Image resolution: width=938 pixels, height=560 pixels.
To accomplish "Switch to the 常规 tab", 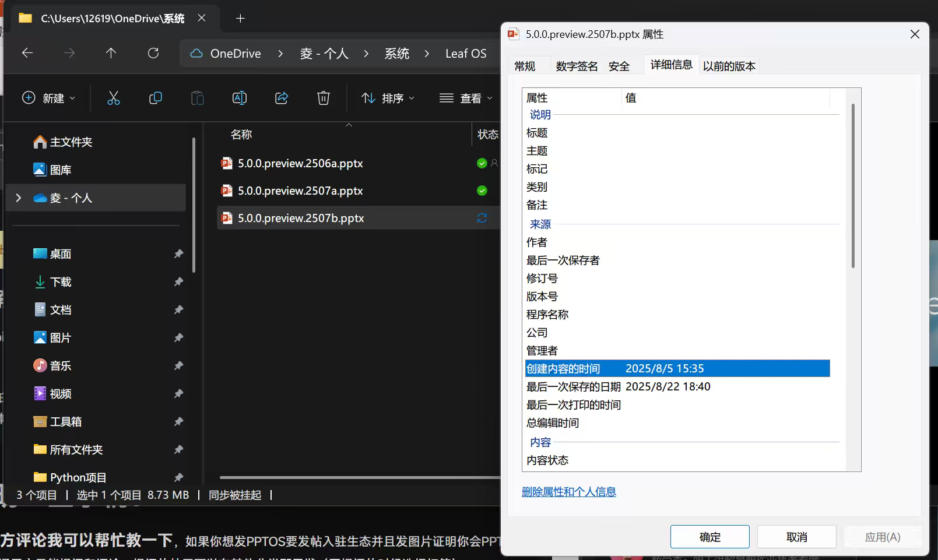I will click(x=528, y=65).
